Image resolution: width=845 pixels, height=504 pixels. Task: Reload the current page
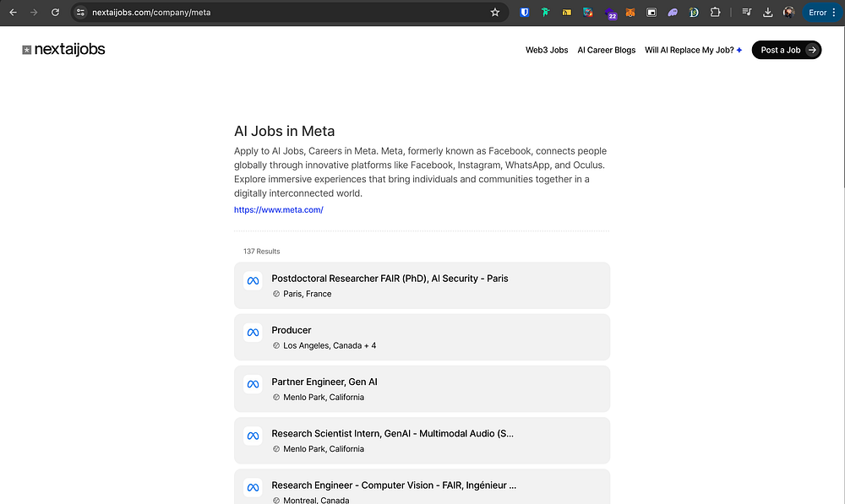coord(55,13)
